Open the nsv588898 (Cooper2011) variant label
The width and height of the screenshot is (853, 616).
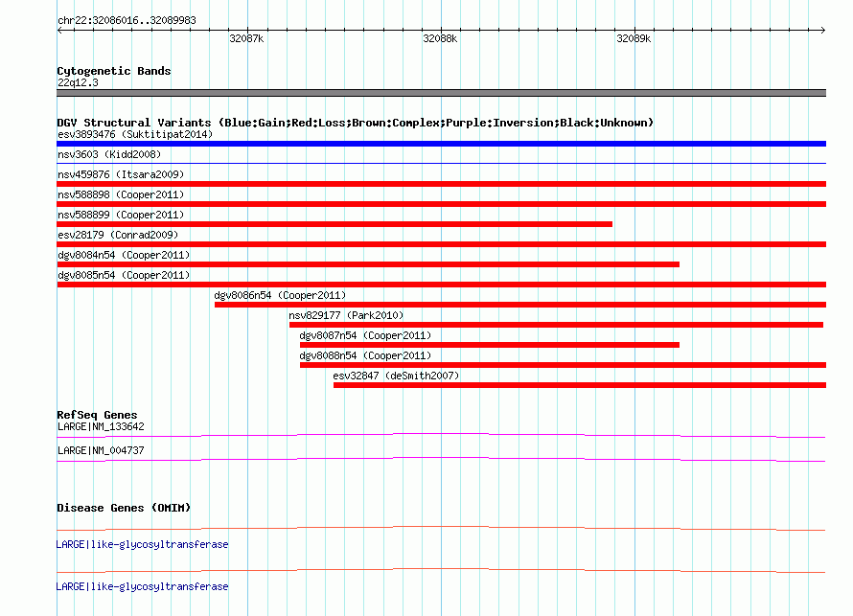pos(121,194)
